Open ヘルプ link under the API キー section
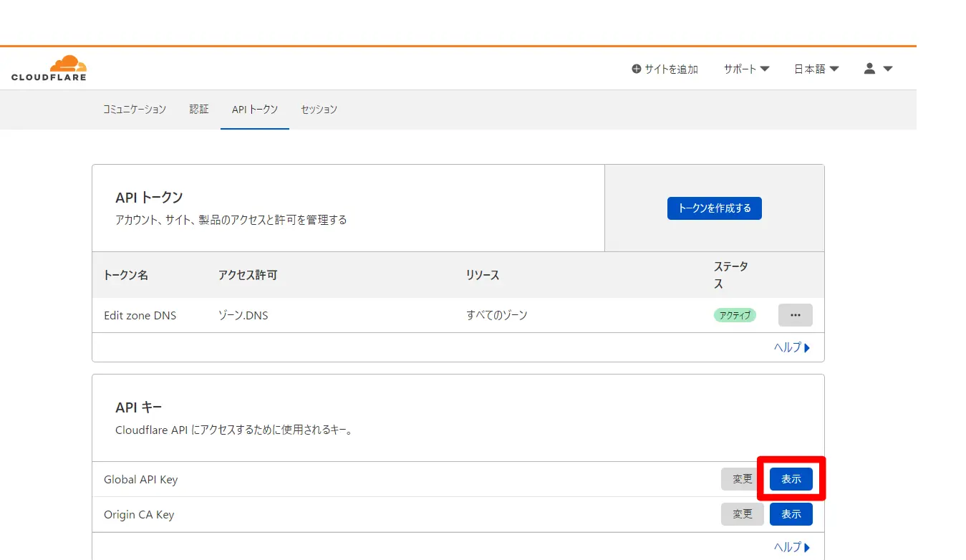Screen dimensions: 966x560 pos(791,547)
